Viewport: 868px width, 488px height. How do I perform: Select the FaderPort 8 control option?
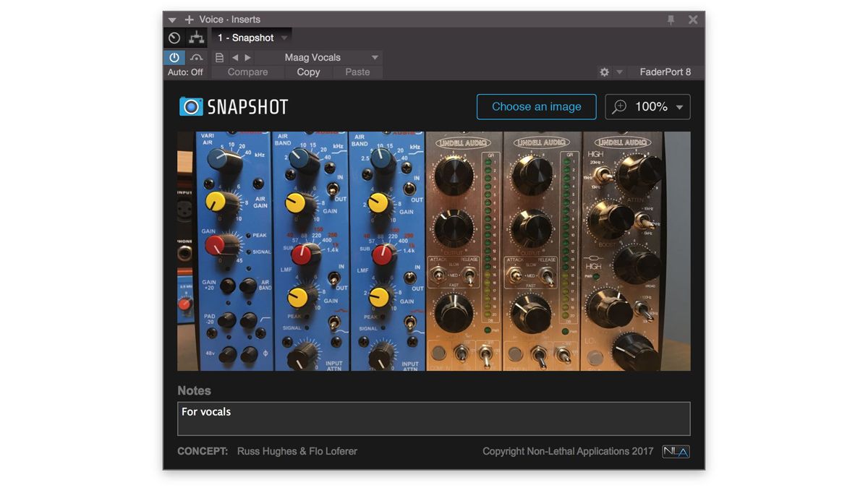tap(664, 72)
